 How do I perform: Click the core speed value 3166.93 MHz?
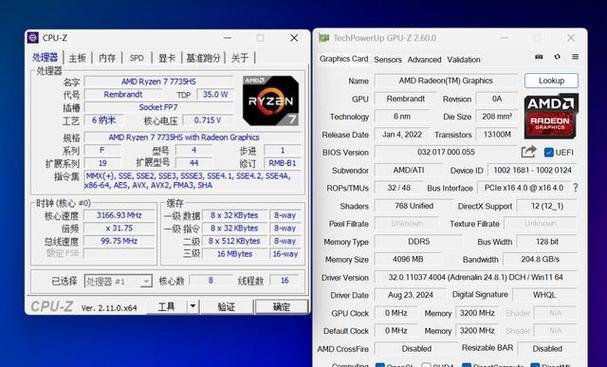119,215
